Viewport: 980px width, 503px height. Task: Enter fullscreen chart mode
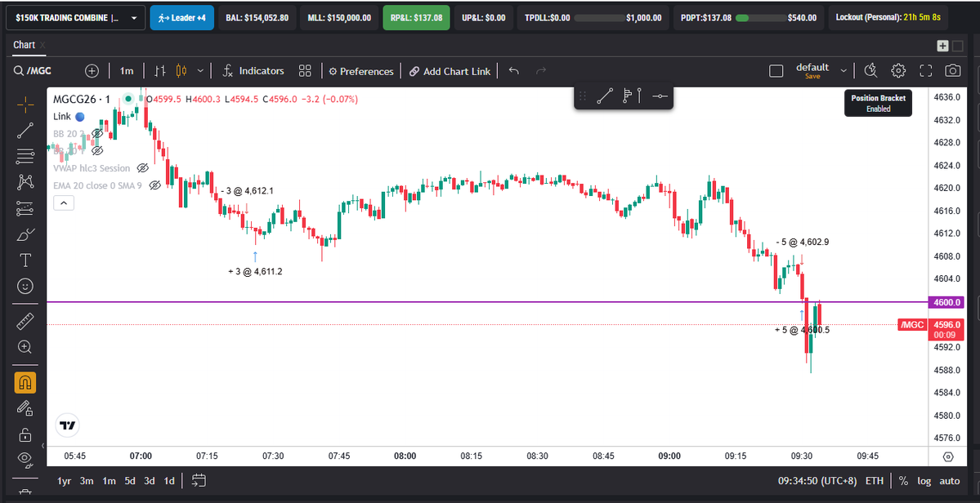925,70
